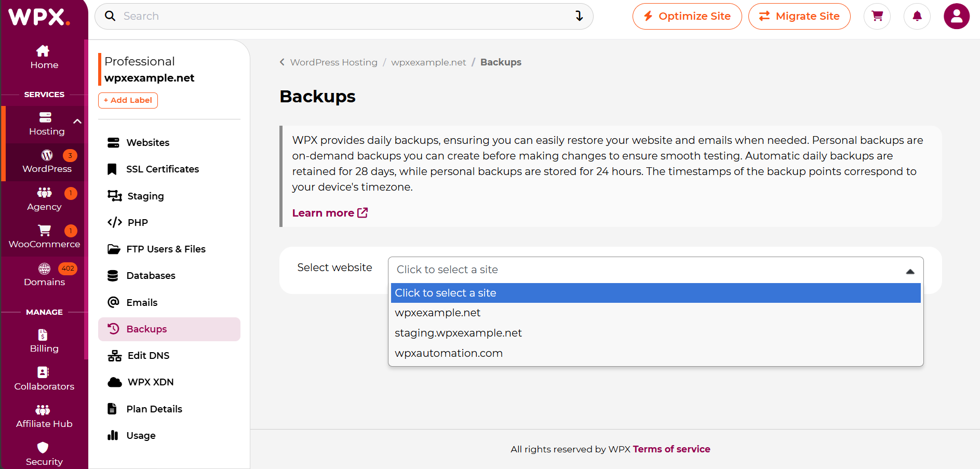Open the Billing page

tap(44, 341)
